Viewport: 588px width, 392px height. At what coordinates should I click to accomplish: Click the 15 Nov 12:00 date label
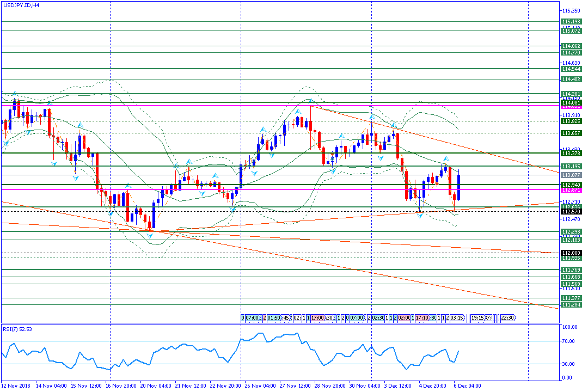point(86,385)
